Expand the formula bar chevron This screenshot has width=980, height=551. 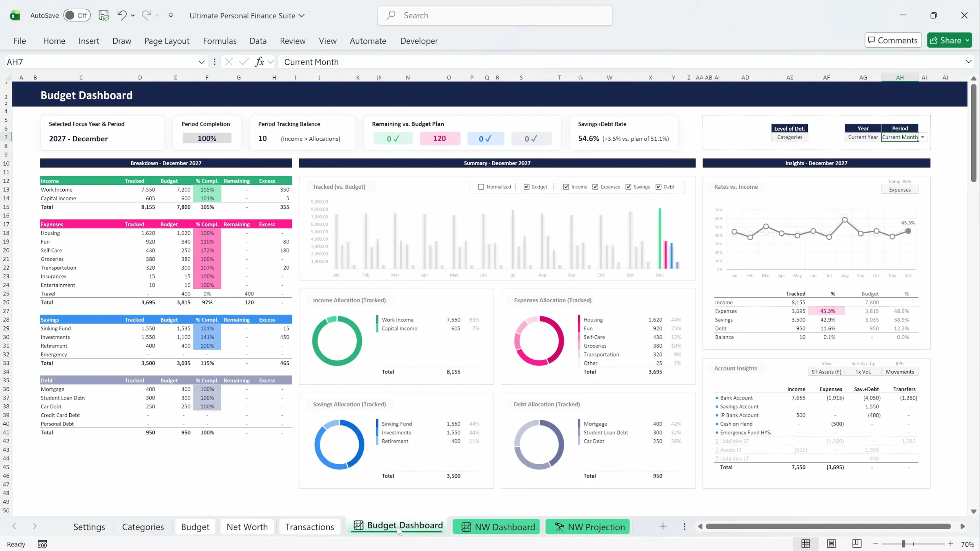968,62
